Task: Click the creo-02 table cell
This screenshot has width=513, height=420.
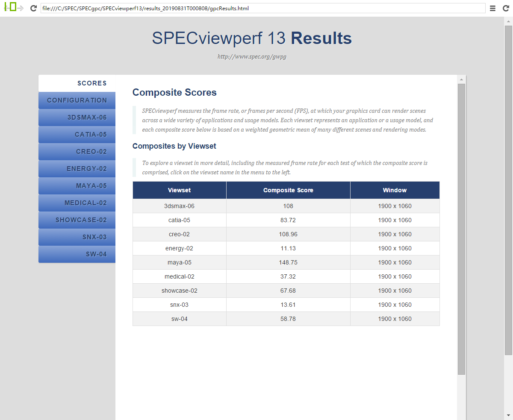Action: 180,234
